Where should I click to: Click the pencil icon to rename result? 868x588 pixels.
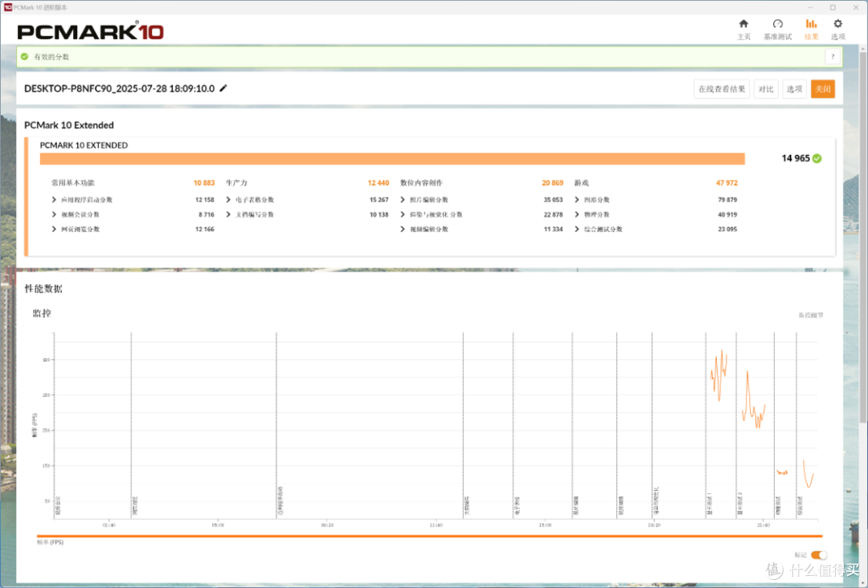coord(223,88)
